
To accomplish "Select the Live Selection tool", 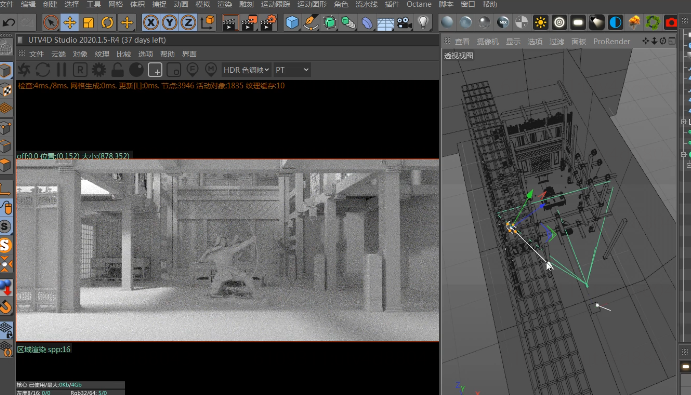I will (51, 22).
